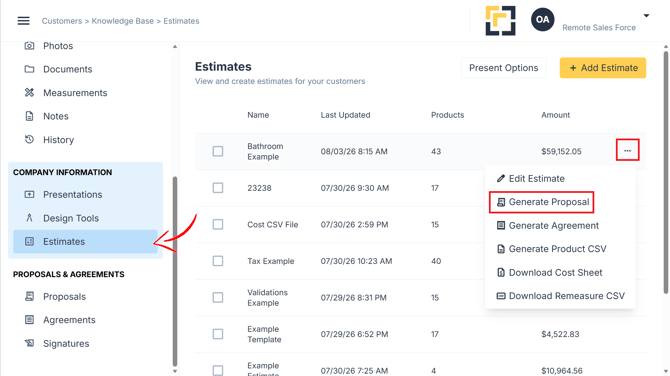670x376 pixels.
Task: Select the Validations Example checkbox
Action: coord(218,297)
